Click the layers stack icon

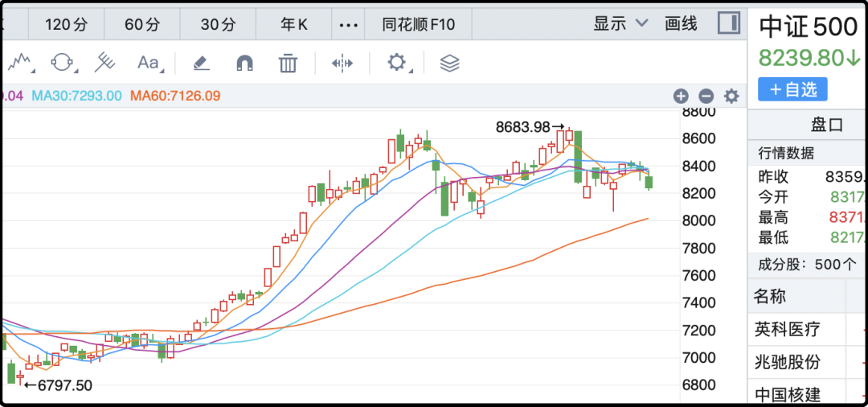click(x=449, y=63)
